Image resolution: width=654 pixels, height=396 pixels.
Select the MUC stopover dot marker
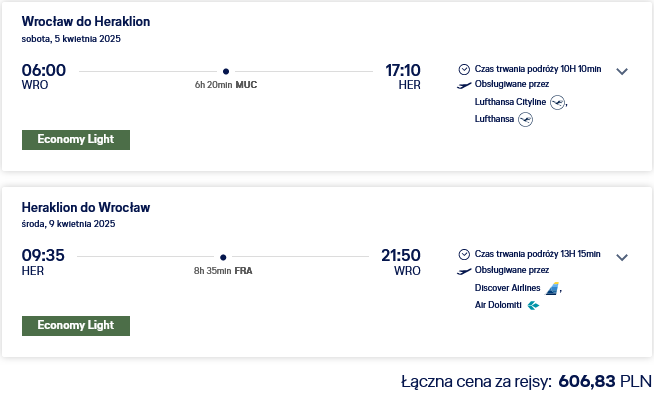(226, 71)
